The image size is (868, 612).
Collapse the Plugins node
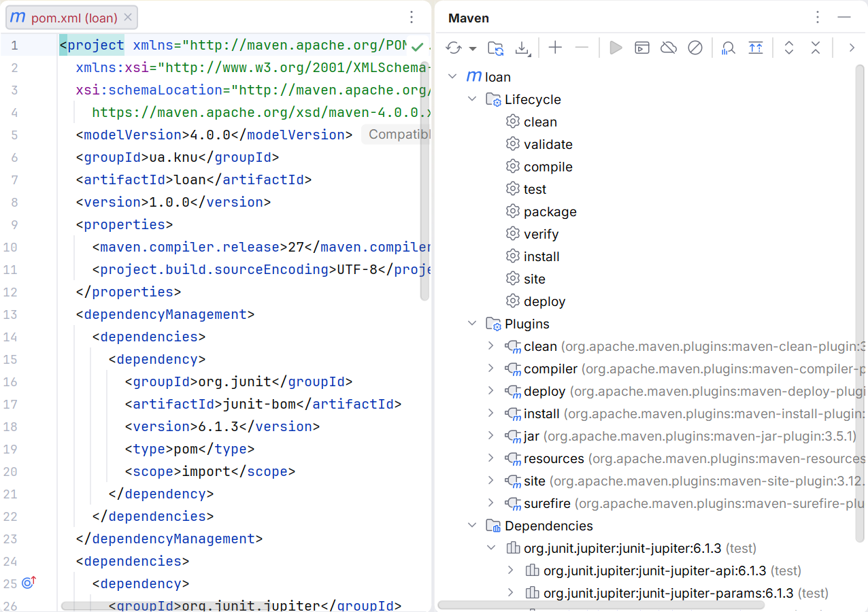click(472, 324)
